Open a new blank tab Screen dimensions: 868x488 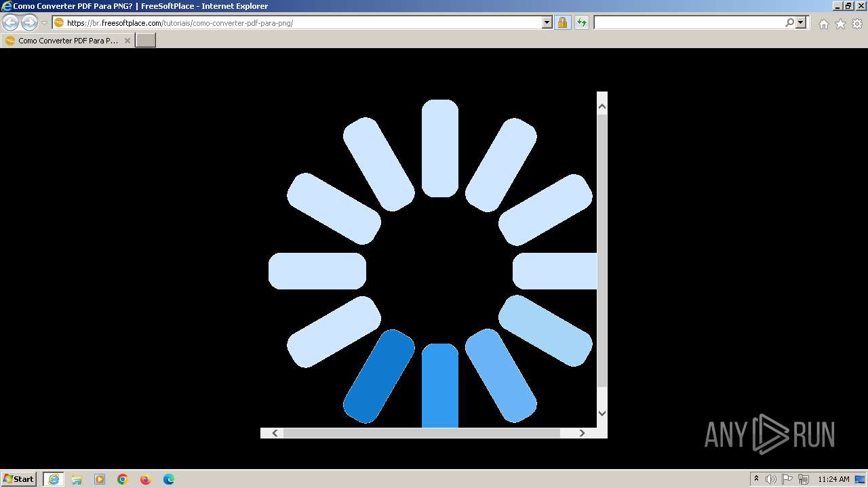(146, 41)
